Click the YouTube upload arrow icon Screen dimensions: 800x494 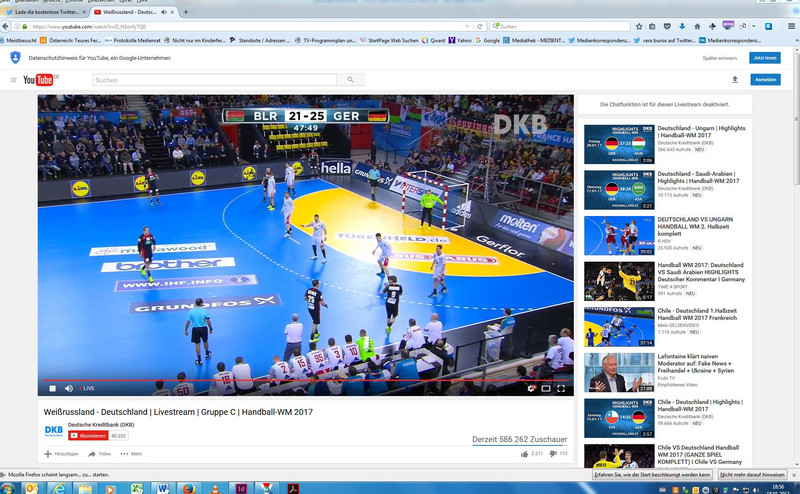point(735,80)
